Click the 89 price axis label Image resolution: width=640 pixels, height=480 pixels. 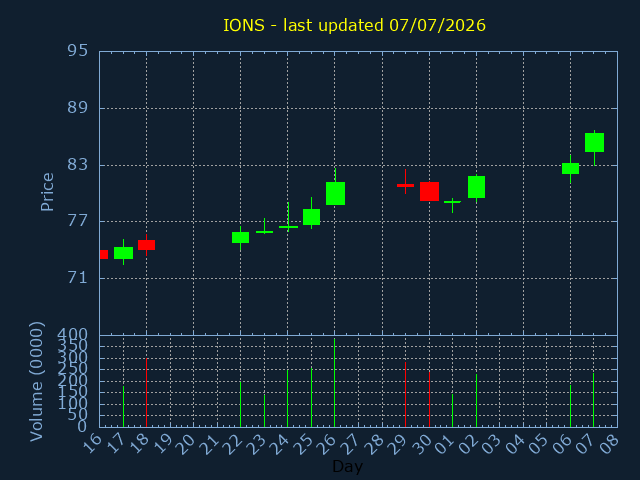(78, 108)
